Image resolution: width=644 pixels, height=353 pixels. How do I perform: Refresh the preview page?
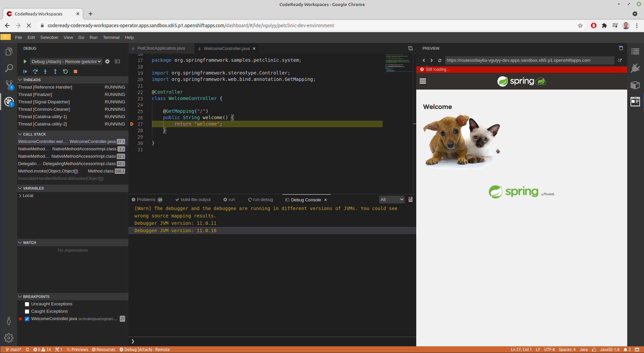pyautogui.click(x=440, y=60)
